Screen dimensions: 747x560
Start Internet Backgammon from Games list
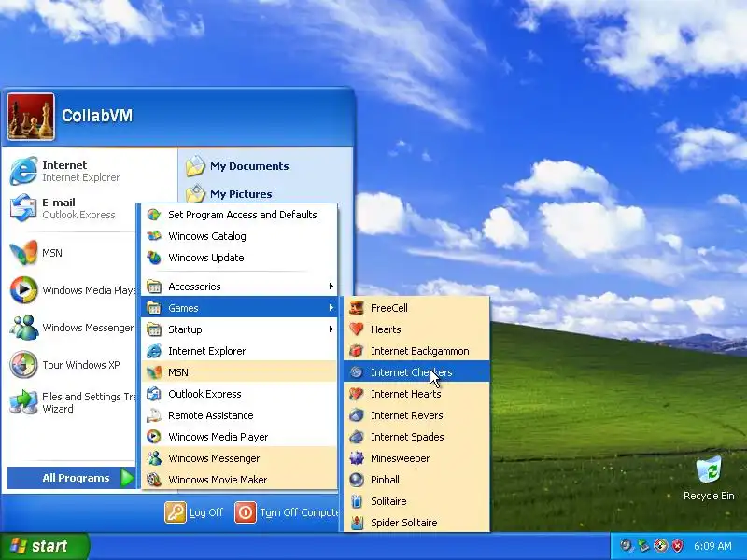tap(416, 351)
